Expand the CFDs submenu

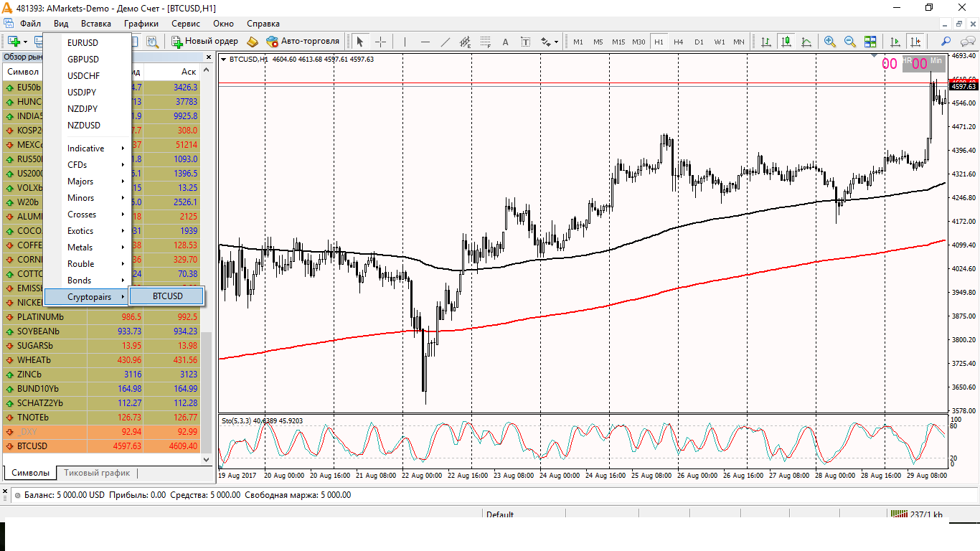[88, 165]
